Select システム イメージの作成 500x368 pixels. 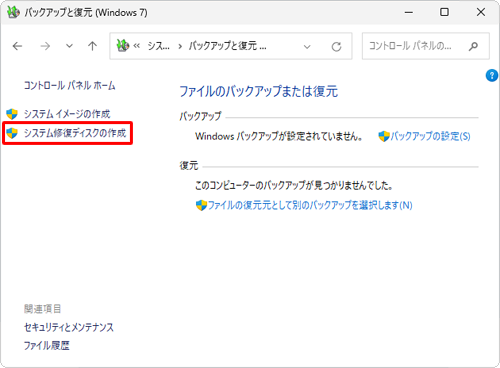[67, 114]
